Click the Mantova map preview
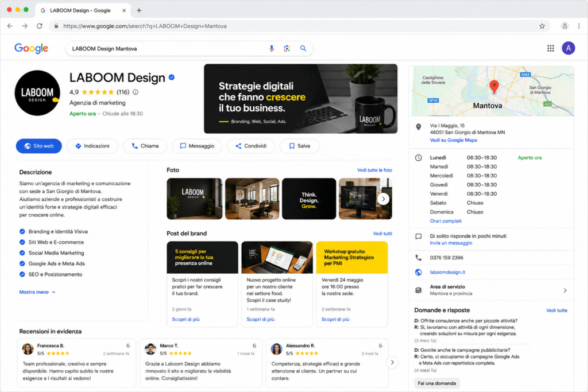Viewport: 588px width, 392px height. point(492,91)
